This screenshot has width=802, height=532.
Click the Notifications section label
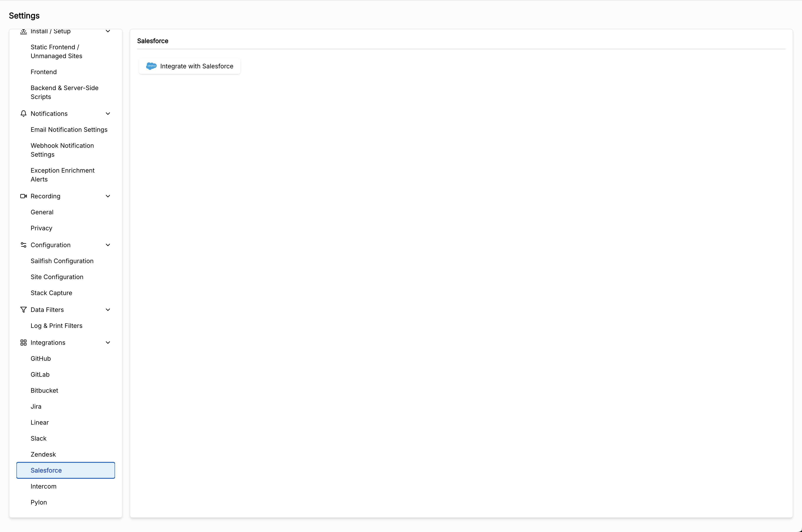click(x=49, y=114)
